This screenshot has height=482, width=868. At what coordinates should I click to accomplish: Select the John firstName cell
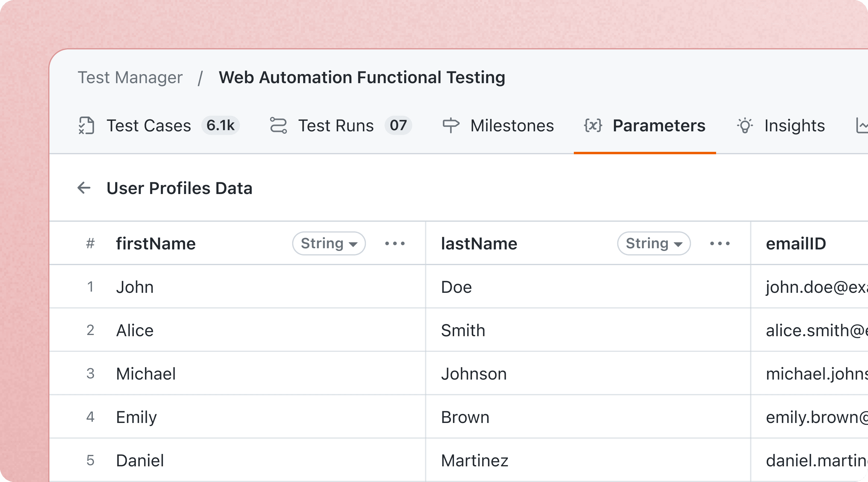[x=135, y=287]
